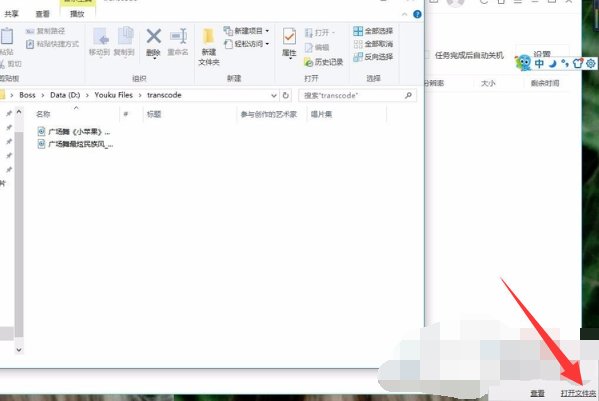This screenshot has width=599, height=401.
Task: Click the 移动到 move-to icon
Action: (x=99, y=37)
